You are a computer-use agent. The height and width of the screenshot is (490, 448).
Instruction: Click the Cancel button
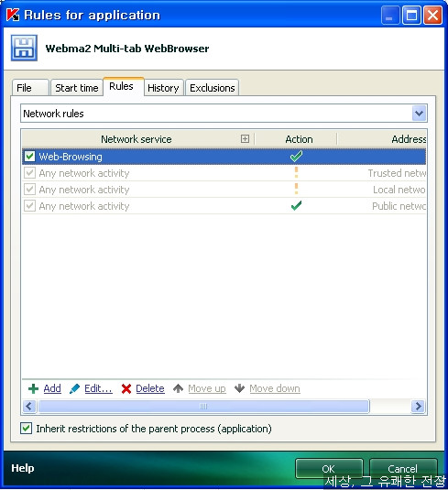[x=403, y=468]
